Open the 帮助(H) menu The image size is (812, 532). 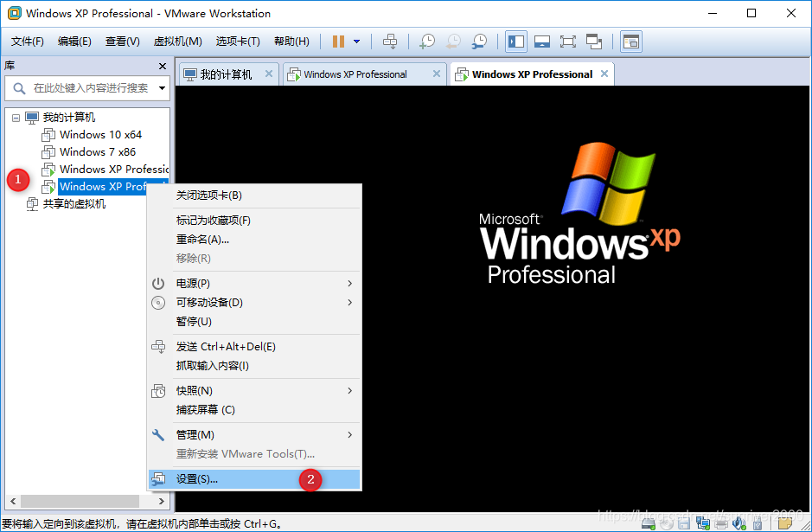point(291,42)
